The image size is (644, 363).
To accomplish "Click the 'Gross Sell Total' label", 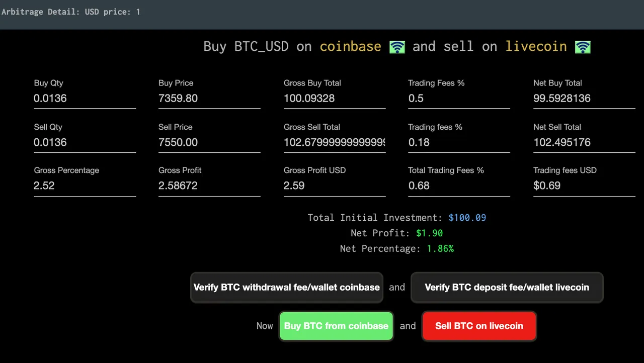I will (x=312, y=127).
